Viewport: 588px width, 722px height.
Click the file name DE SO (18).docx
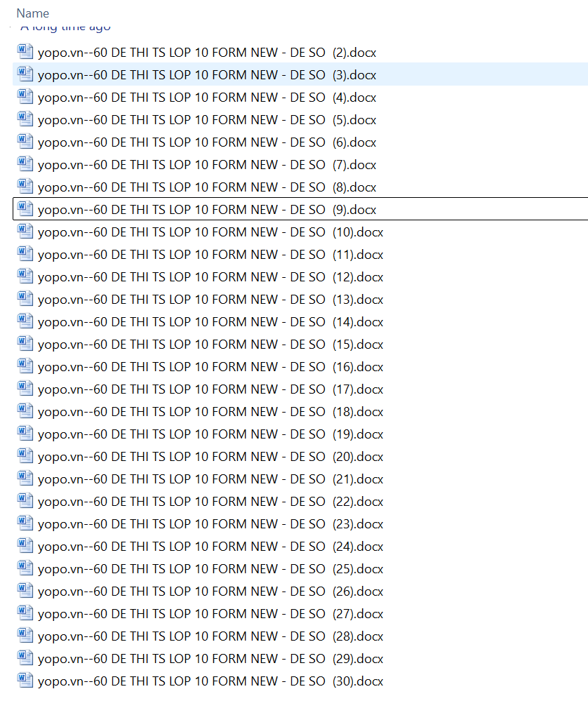(211, 412)
